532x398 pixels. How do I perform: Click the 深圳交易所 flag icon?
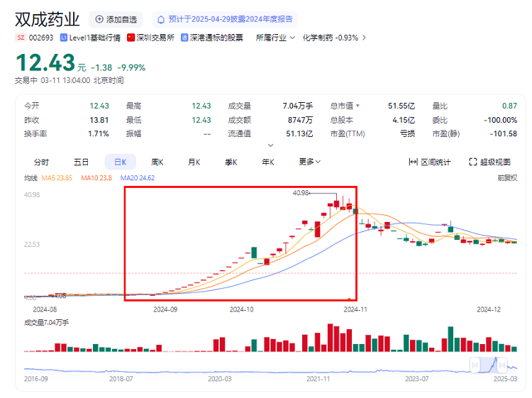pyautogui.click(x=131, y=38)
